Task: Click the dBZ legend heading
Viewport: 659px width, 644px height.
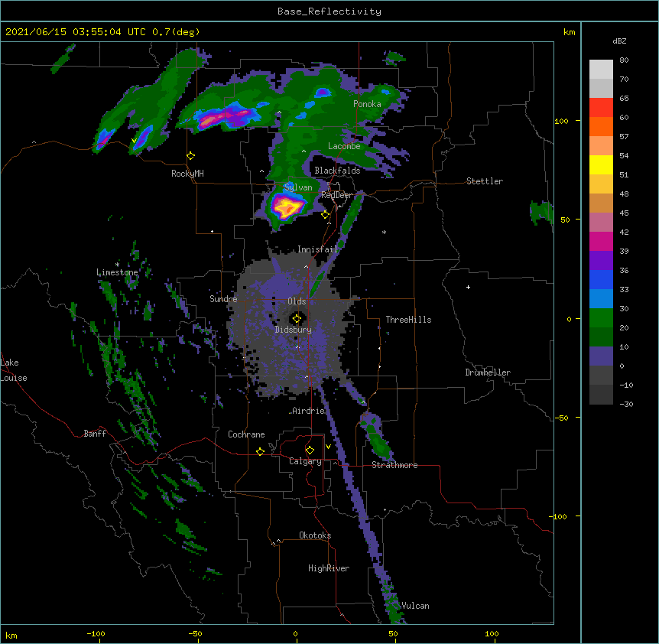Action: pos(619,41)
